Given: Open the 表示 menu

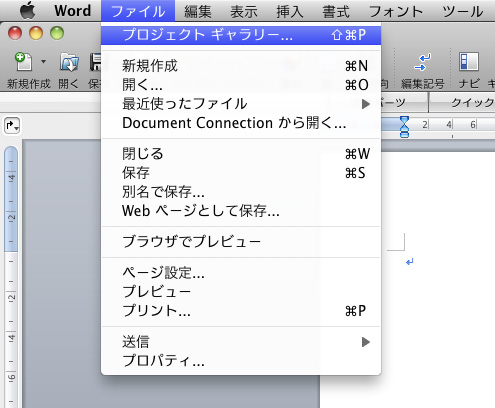Looking at the screenshot, I should (x=244, y=11).
